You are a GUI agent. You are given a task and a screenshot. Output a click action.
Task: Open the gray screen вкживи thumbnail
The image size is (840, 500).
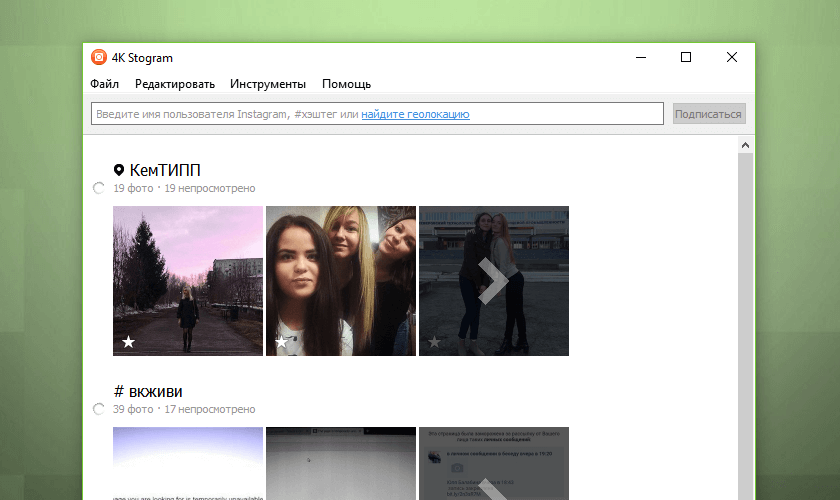click(x=341, y=464)
